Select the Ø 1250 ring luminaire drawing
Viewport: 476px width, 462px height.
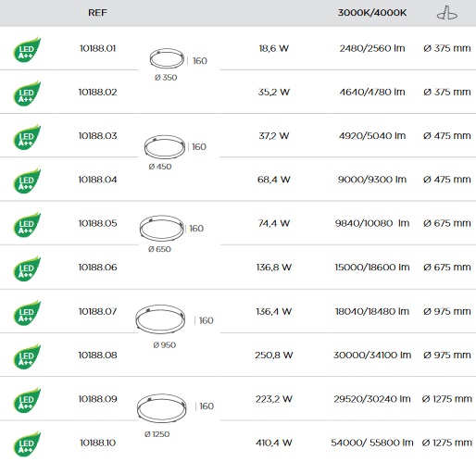click(x=162, y=407)
